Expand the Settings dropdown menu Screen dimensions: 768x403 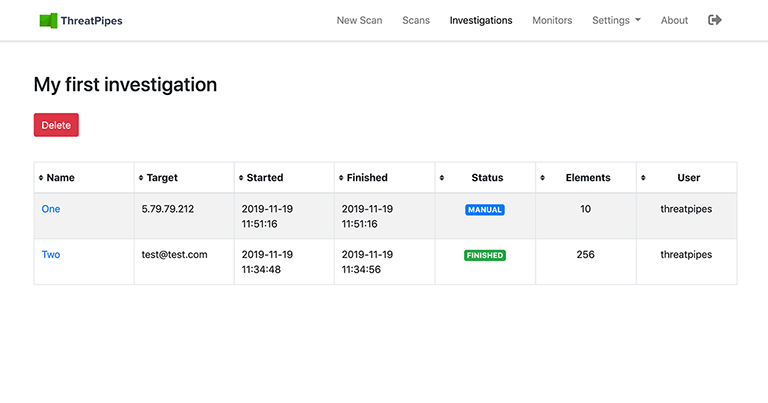coord(615,20)
